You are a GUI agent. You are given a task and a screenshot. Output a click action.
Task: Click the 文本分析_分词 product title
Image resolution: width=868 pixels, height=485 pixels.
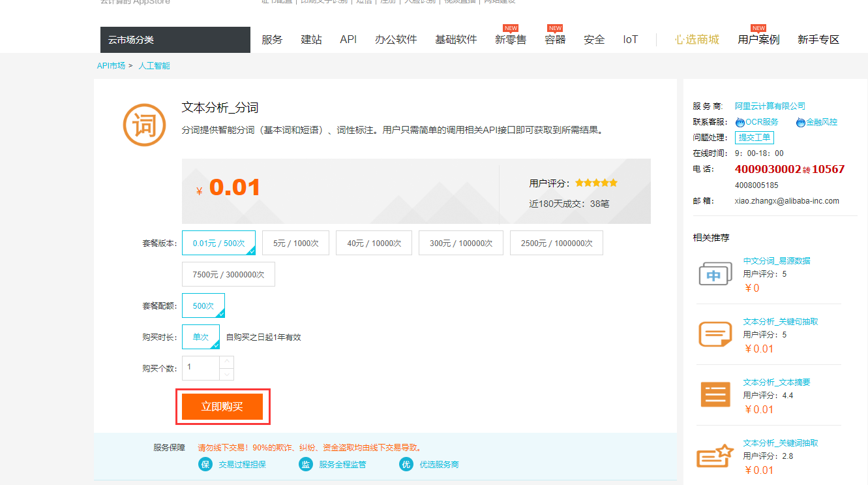pyautogui.click(x=220, y=108)
